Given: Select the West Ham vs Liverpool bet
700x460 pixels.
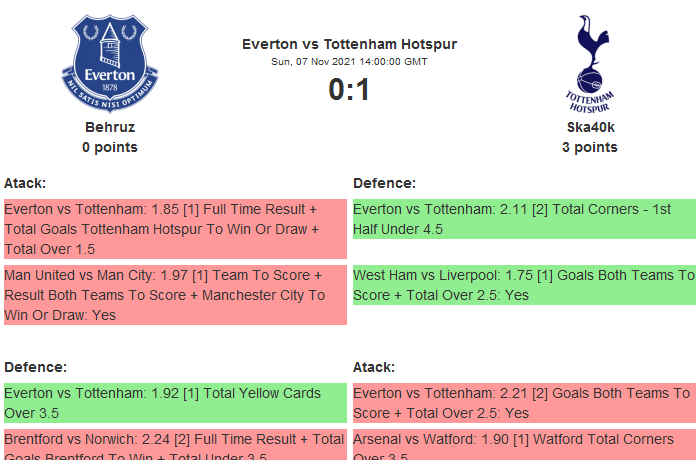Looking at the screenshot, I should 524,285.
